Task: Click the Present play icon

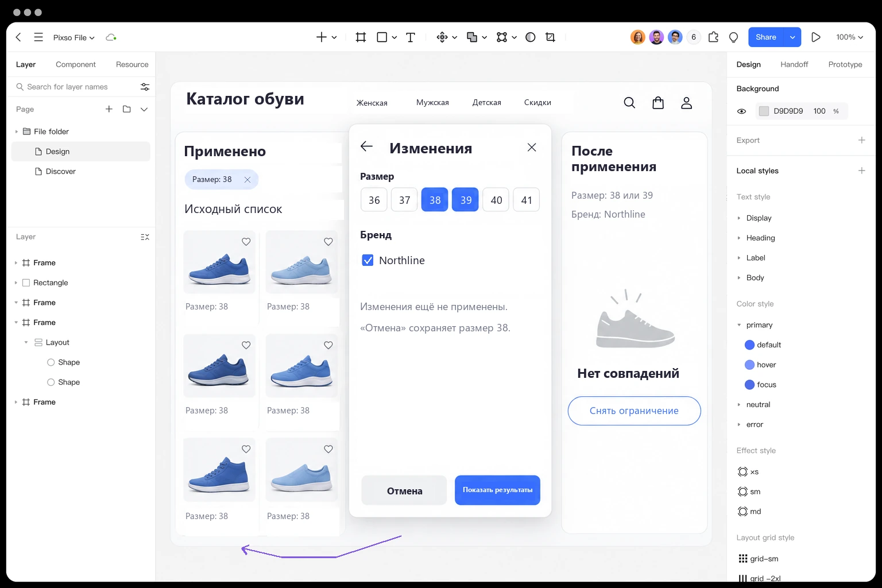Action: (x=815, y=37)
